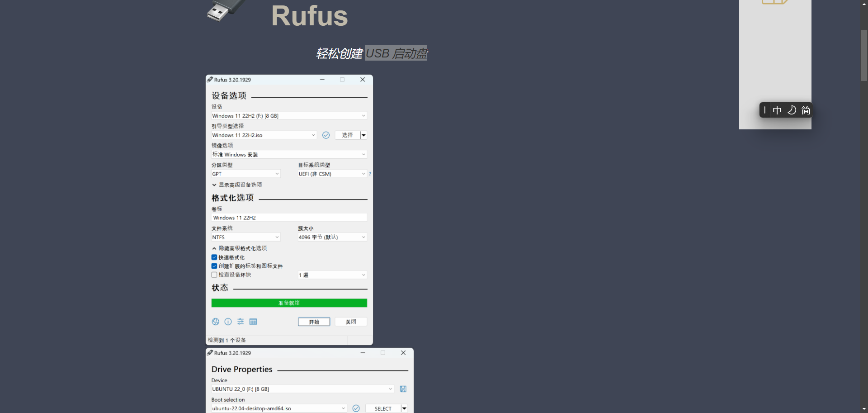Switch input mode via 中 icon

777,110
